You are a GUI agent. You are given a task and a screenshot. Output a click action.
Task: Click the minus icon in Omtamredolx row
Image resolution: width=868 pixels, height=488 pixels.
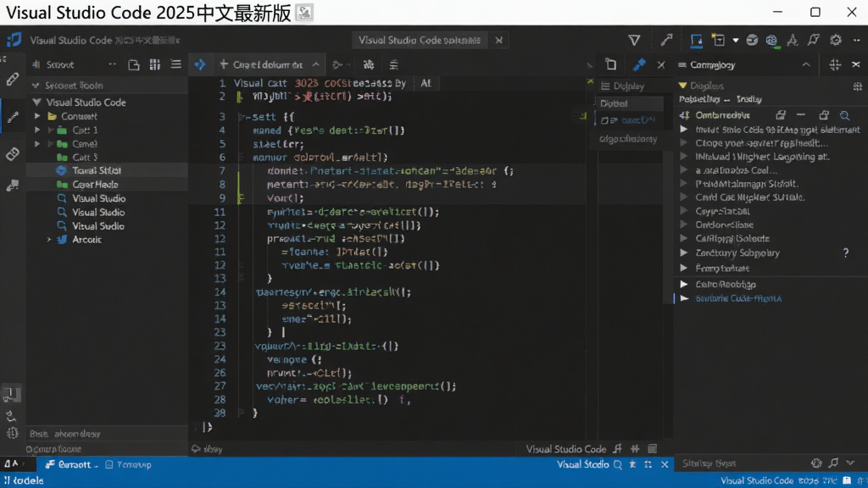(x=801, y=114)
